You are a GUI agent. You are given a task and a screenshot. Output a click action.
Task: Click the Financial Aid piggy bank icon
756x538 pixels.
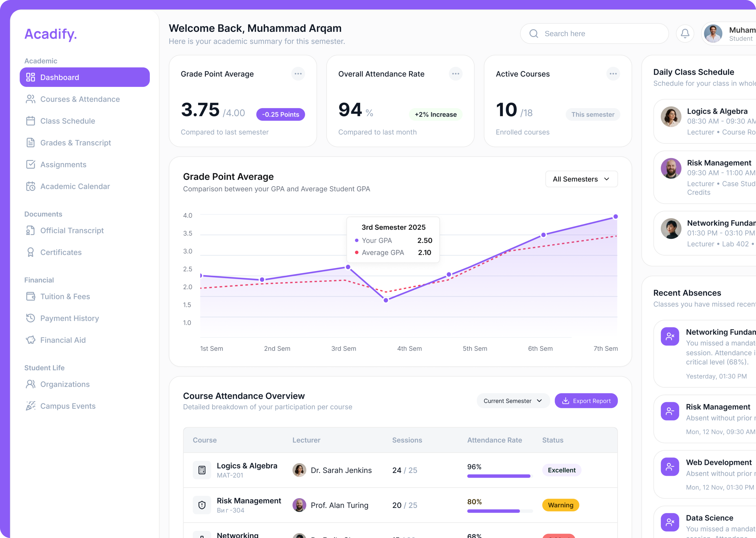[x=30, y=340]
